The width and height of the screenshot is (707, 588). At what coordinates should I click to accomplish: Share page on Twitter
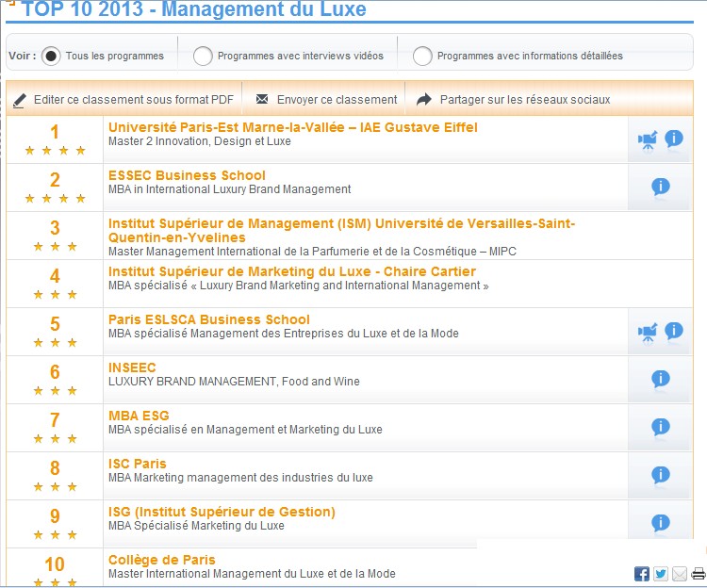coord(661,574)
